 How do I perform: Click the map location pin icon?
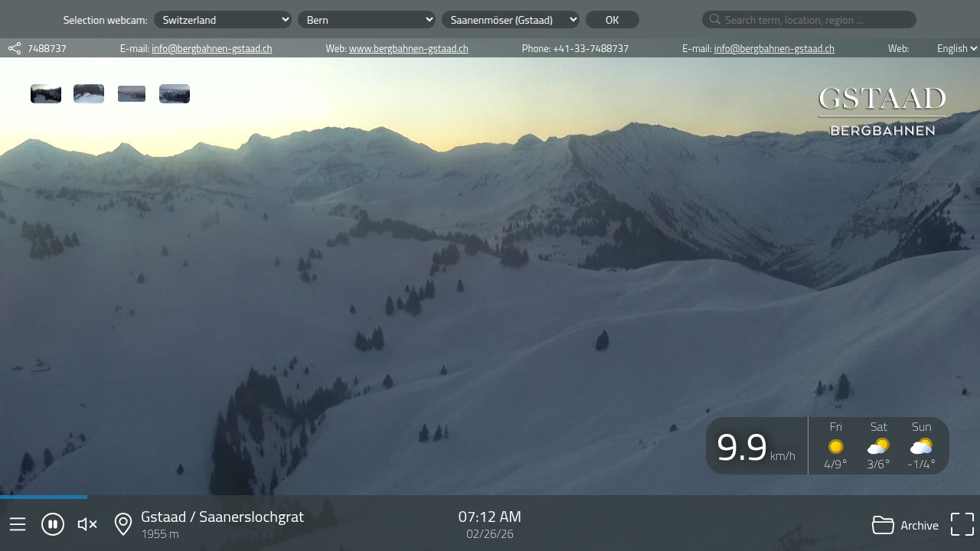[122, 524]
